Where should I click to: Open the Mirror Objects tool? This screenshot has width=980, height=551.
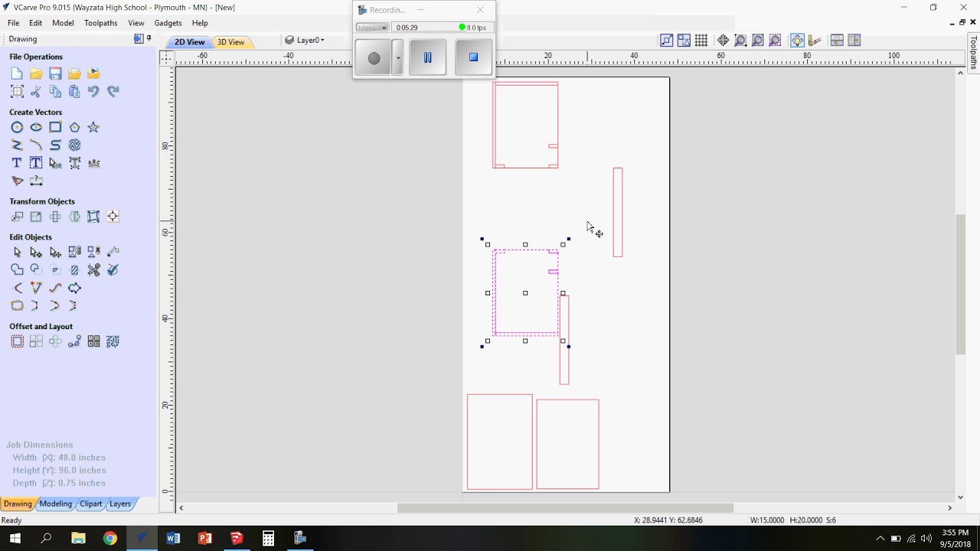(x=74, y=217)
